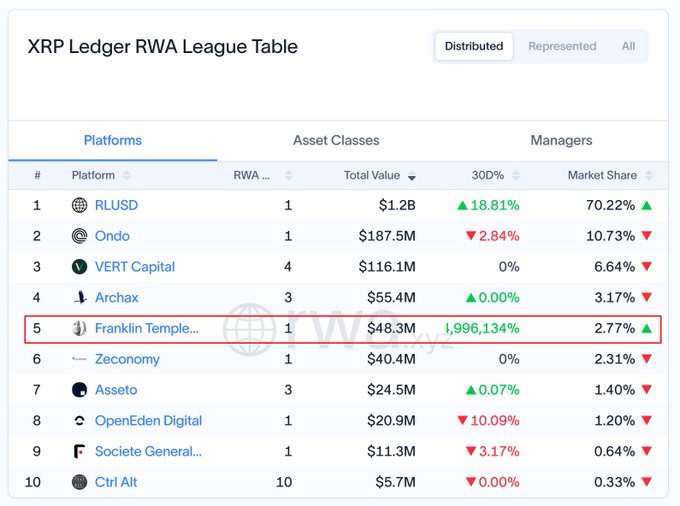Switch to the All view

pyautogui.click(x=628, y=46)
